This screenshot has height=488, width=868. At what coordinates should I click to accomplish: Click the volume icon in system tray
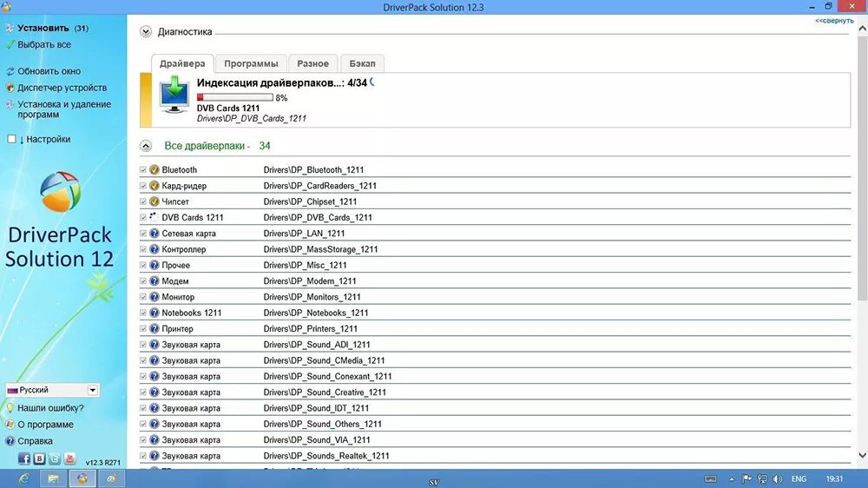click(778, 478)
